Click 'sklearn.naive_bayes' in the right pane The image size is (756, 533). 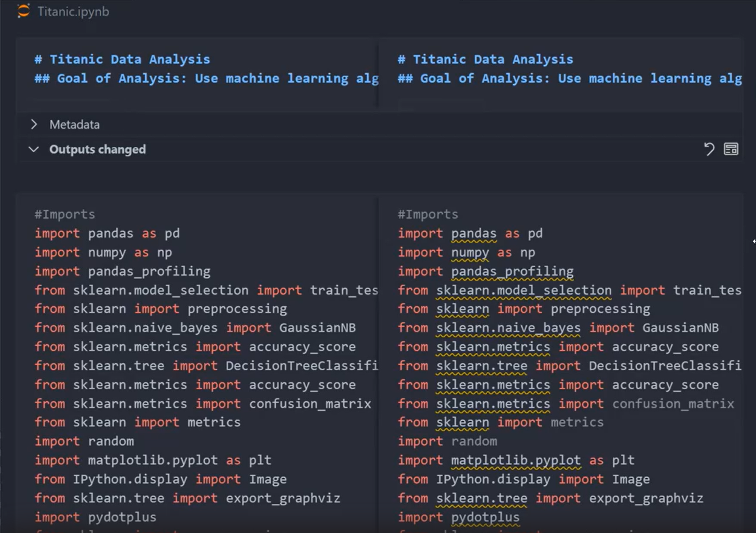508,329
